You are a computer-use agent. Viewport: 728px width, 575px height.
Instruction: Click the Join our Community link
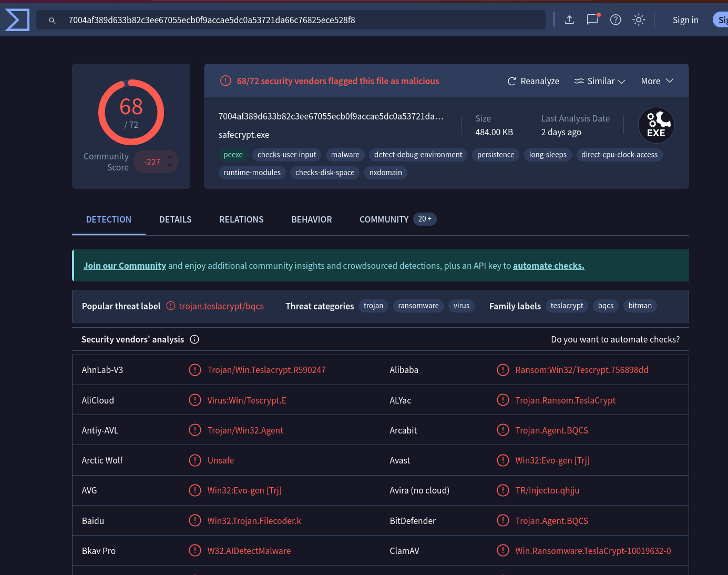(x=125, y=266)
